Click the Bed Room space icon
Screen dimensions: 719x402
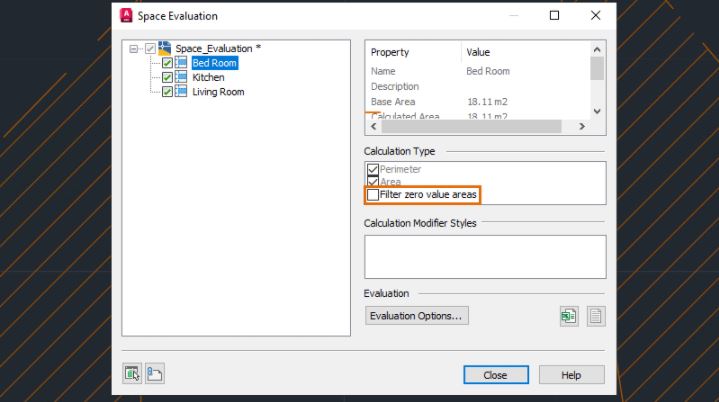click(181, 63)
